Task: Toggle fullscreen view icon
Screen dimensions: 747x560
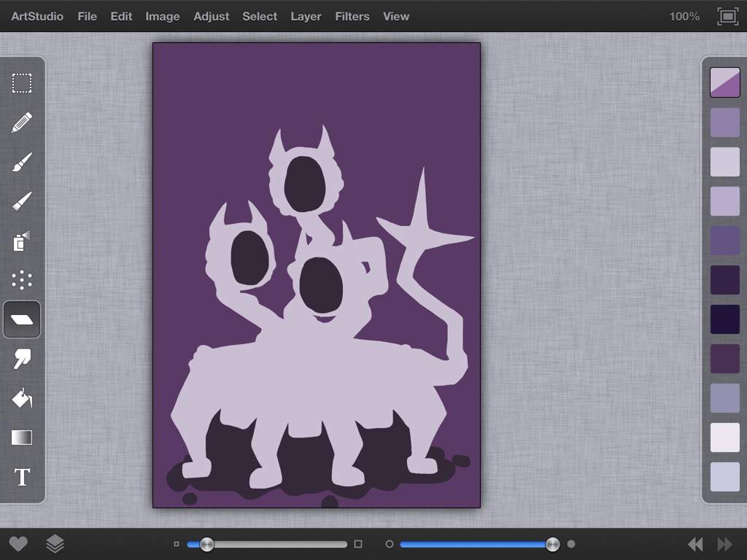Action: (727, 17)
